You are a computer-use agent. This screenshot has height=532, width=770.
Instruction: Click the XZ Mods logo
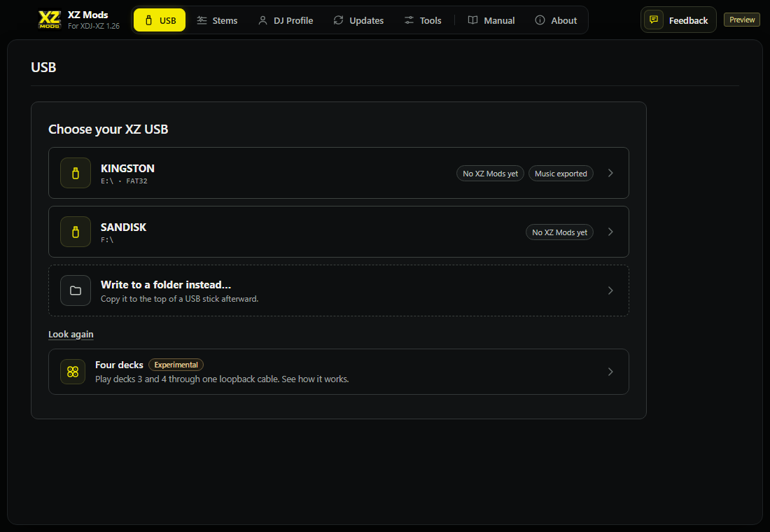pyautogui.click(x=50, y=20)
